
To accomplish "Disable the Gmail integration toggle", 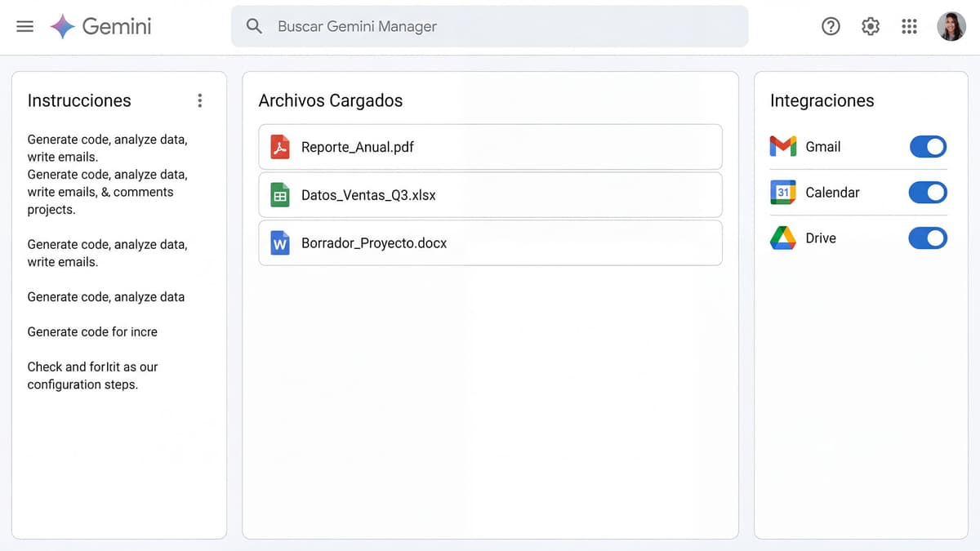I will click(928, 146).
